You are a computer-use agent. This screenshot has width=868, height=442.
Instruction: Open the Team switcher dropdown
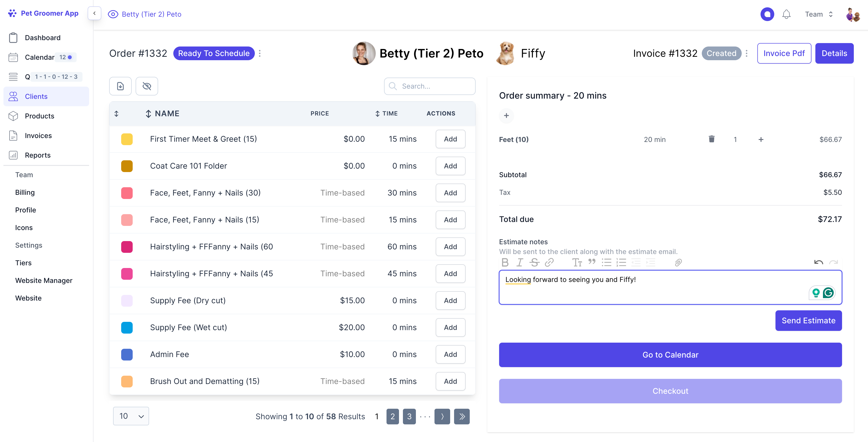pos(819,14)
